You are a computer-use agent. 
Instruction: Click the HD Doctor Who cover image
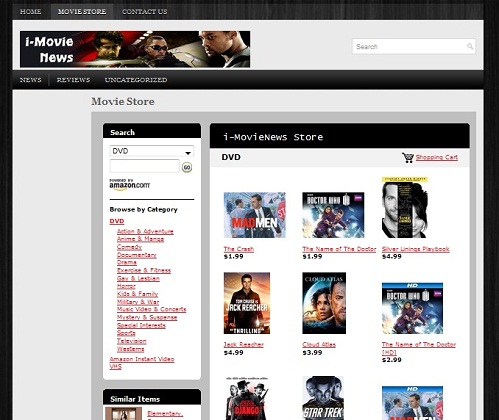412,308
